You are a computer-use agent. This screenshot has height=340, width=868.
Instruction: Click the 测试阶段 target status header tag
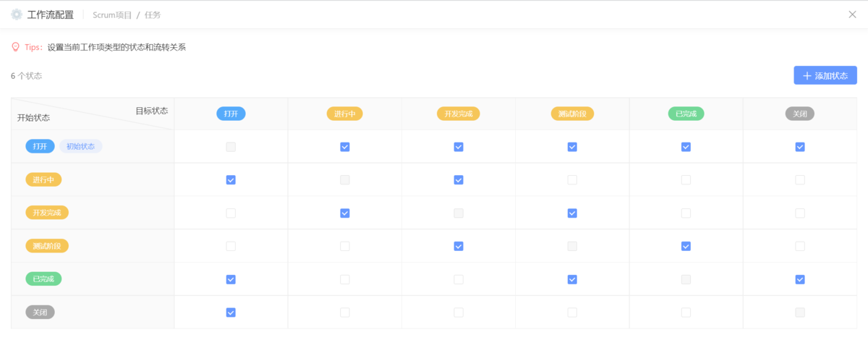coord(572,114)
